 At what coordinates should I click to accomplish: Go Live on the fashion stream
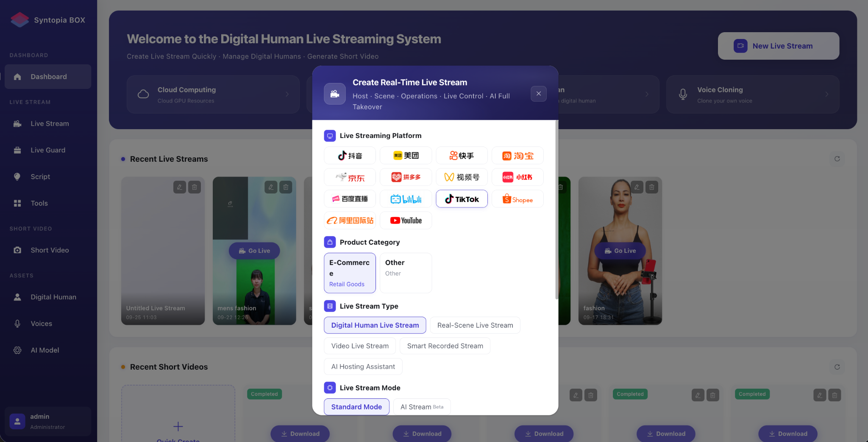click(x=620, y=251)
